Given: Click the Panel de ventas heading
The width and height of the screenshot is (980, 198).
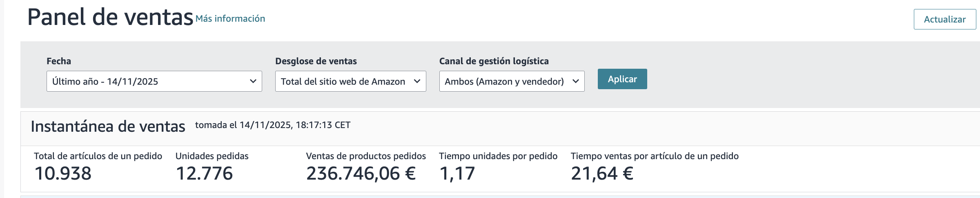Looking at the screenshot, I should pyautogui.click(x=110, y=18).
